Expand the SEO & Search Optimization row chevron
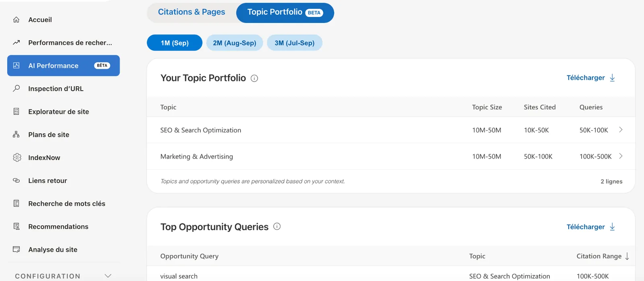This screenshot has width=644, height=281. 621,130
